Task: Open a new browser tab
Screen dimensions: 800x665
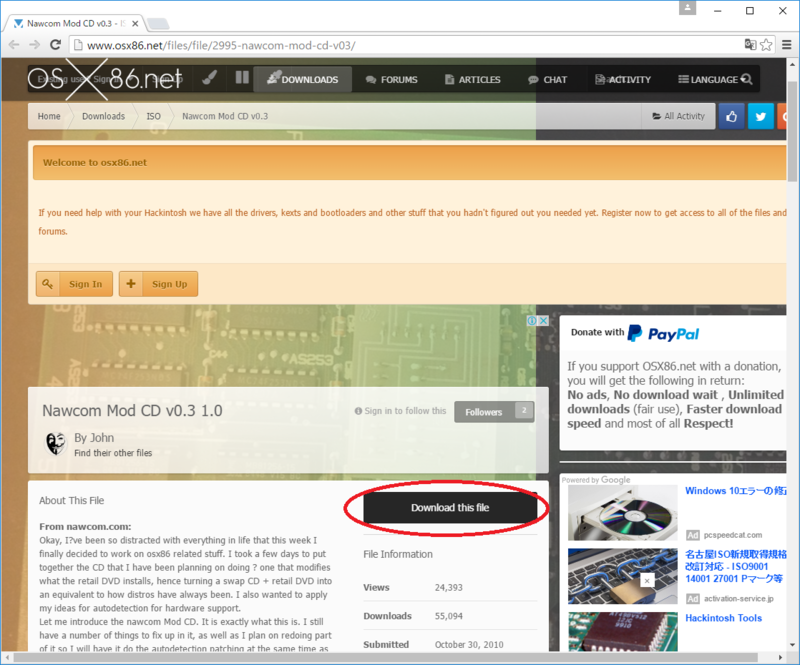Action: (x=158, y=23)
